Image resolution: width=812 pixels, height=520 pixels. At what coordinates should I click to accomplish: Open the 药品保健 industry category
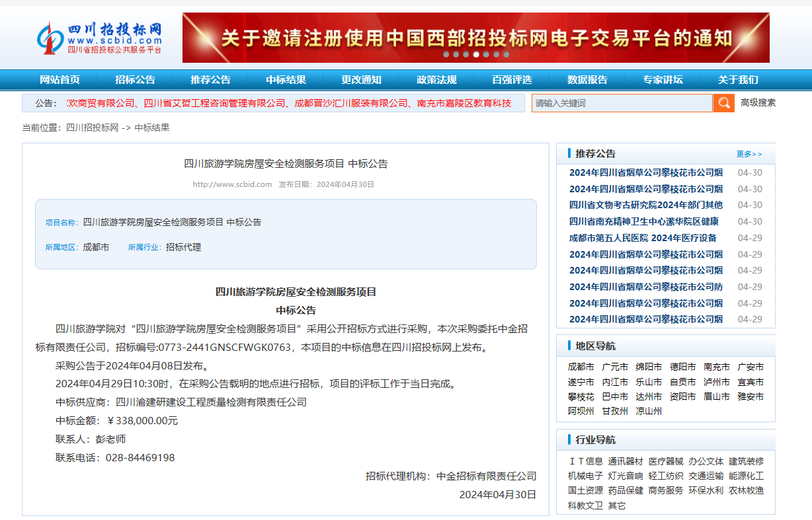(x=626, y=490)
